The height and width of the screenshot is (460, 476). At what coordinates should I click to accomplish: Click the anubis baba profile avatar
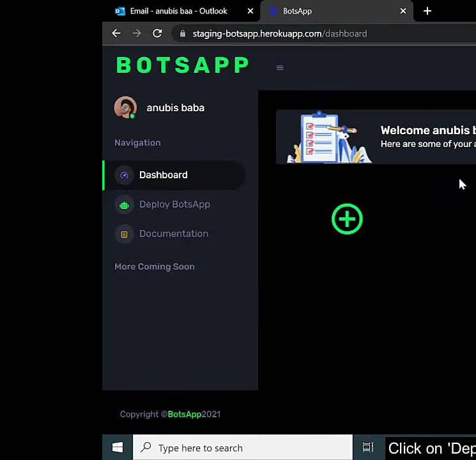click(125, 107)
